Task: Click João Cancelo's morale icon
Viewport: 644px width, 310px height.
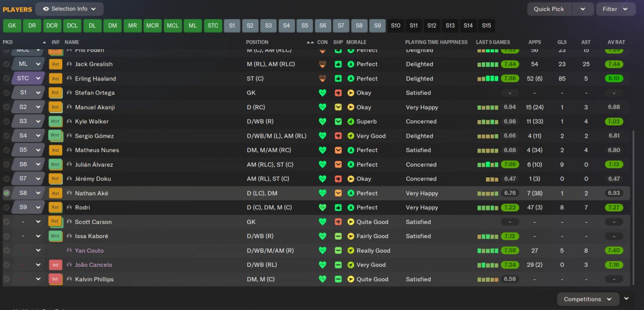Action: (x=351, y=265)
